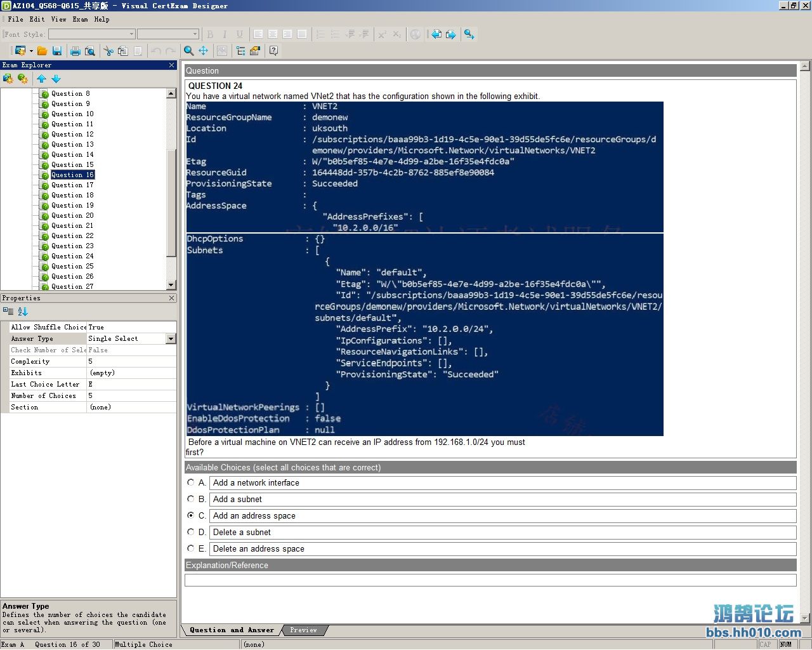Screen dimensions: 812x650
Task: Edit choice A text 'Add a network interface'
Action: pos(502,483)
